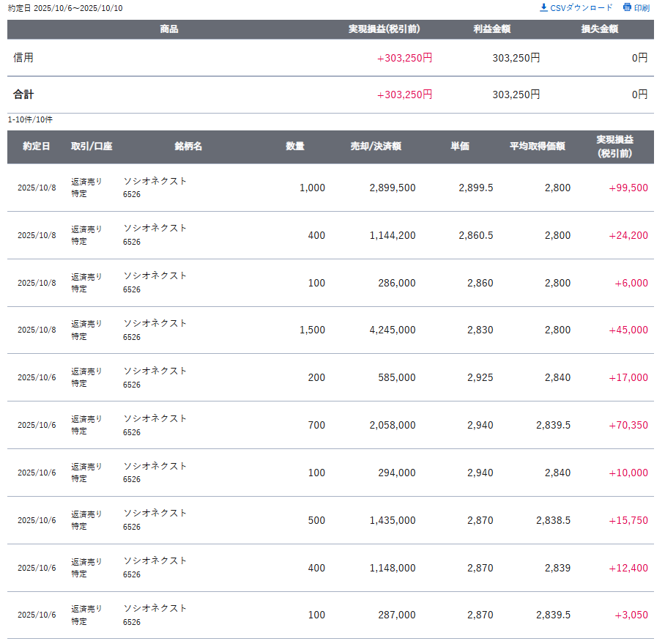Select the 信用 product row label
The image size is (665, 644).
point(23,58)
